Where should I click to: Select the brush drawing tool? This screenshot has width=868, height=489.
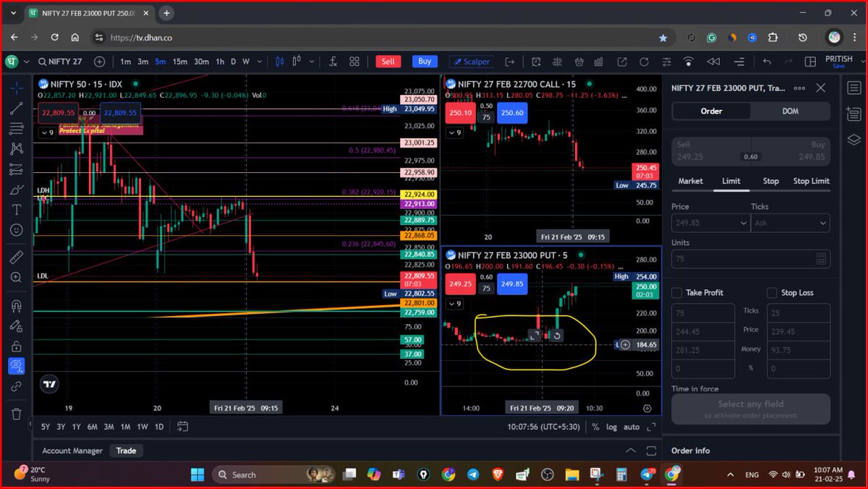[16, 190]
